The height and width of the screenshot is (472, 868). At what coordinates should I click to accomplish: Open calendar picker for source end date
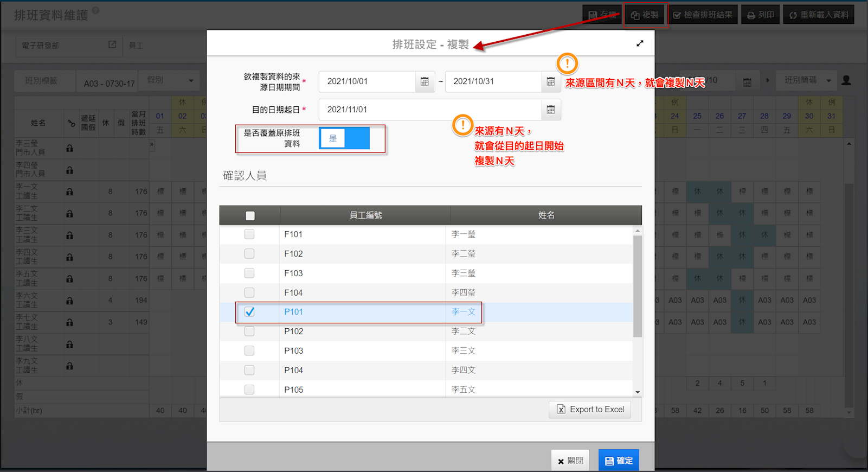(x=550, y=81)
